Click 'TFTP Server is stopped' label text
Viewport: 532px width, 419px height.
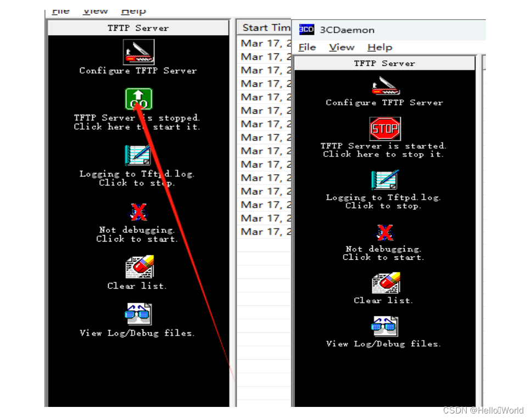[x=137, y=118]
